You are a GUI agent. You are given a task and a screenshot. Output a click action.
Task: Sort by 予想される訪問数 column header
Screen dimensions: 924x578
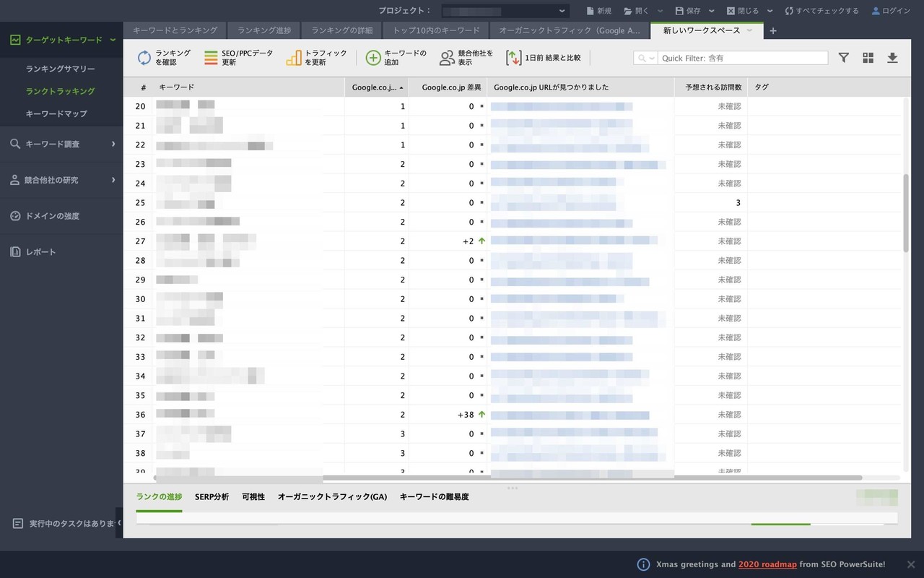[x=711, y=87]
